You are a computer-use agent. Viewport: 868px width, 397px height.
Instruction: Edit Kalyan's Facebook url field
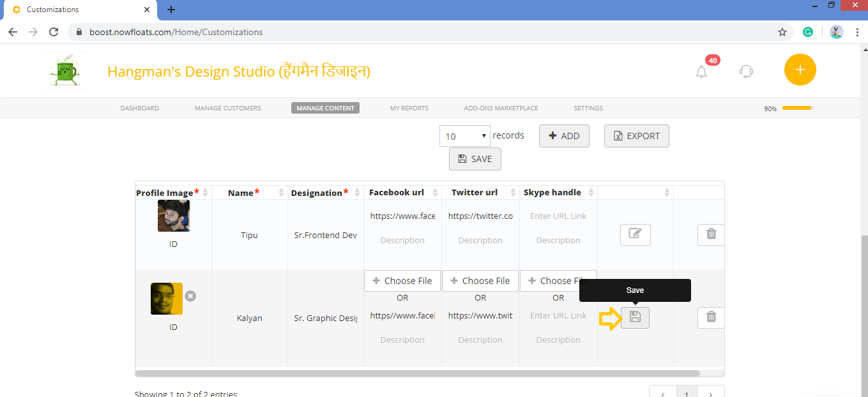click(402, 315)
